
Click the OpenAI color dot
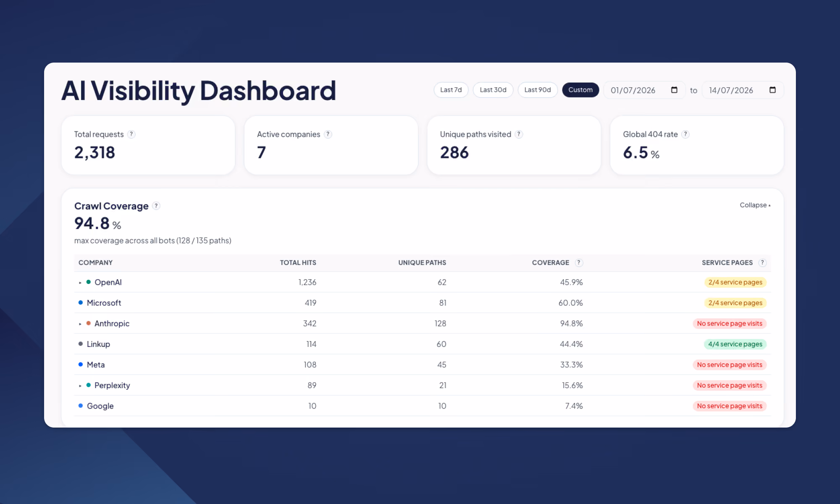[x=89, y=282]
